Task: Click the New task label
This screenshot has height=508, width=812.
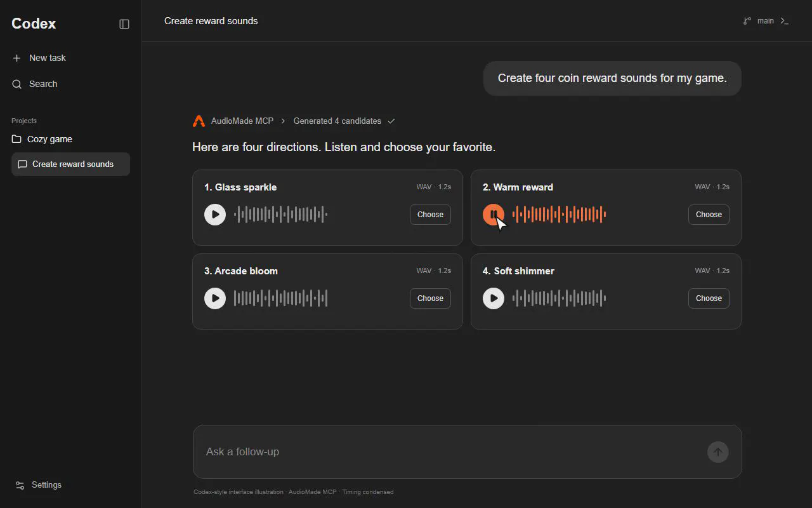Action: pyautogui.click(x=48, y=58)
